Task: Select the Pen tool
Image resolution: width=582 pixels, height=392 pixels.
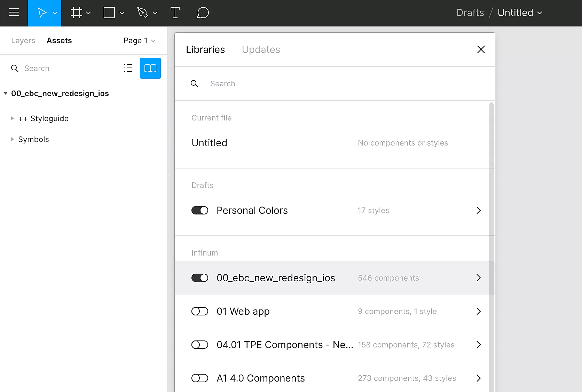Action: coord(142,13)
